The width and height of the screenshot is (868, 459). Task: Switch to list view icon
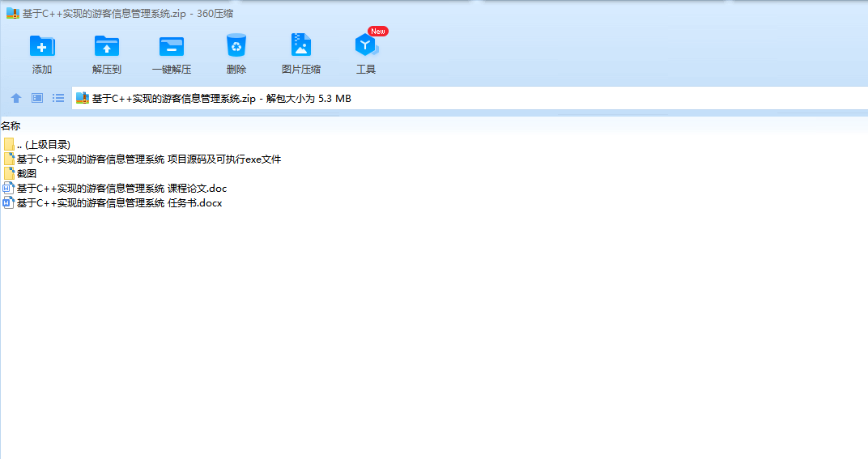coord(58,98)
